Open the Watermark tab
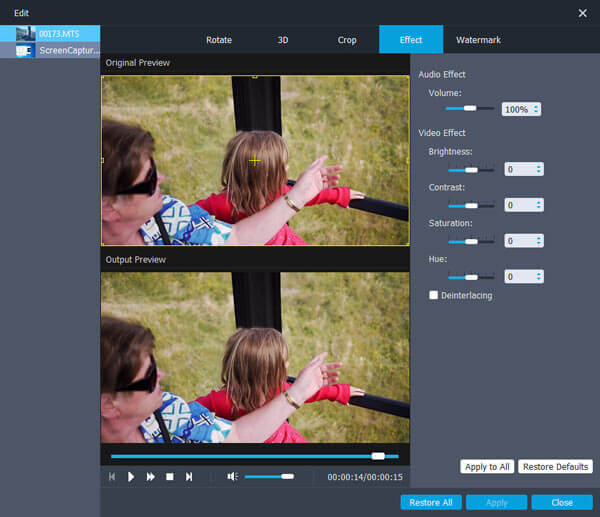Screen dimensions: 600x517 478,40
